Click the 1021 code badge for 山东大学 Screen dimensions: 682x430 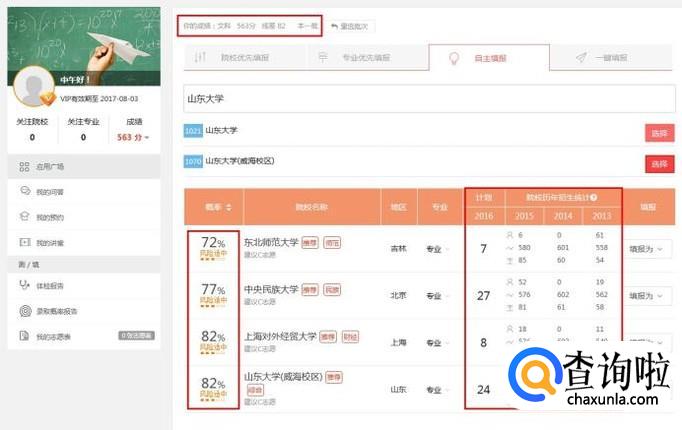(193, 130)
